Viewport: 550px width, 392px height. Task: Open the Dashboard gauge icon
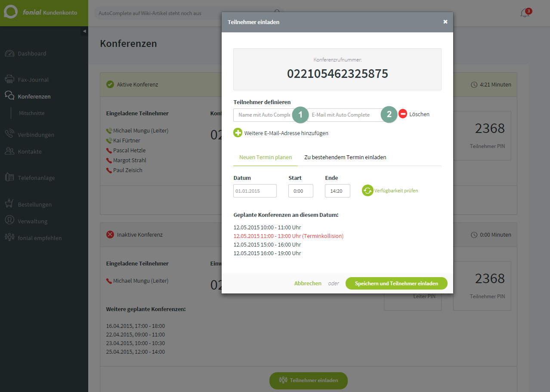coord(9,53)
